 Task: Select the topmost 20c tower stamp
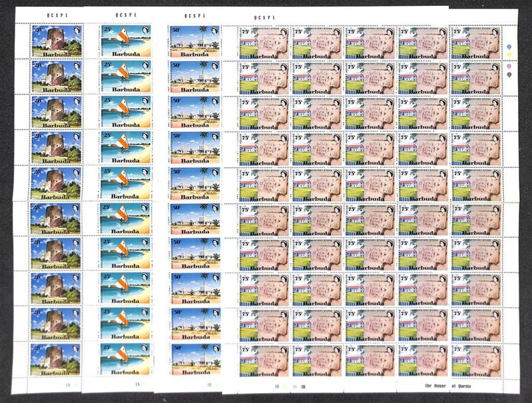point(57,41)
